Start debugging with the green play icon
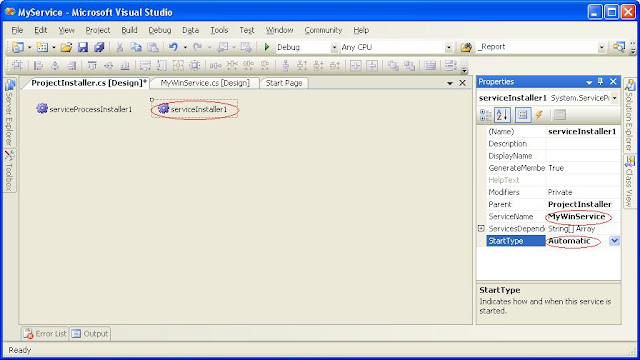640x360 pixels. (267, 47)
